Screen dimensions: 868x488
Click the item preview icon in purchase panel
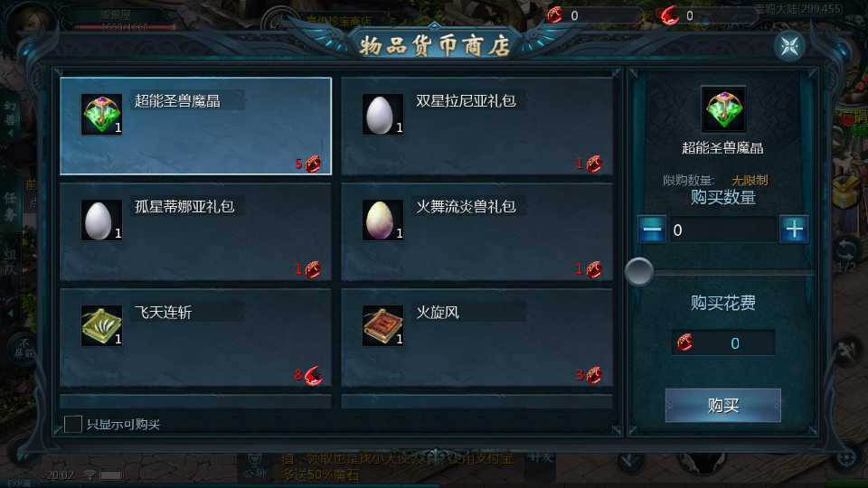[x=723, y=109]
